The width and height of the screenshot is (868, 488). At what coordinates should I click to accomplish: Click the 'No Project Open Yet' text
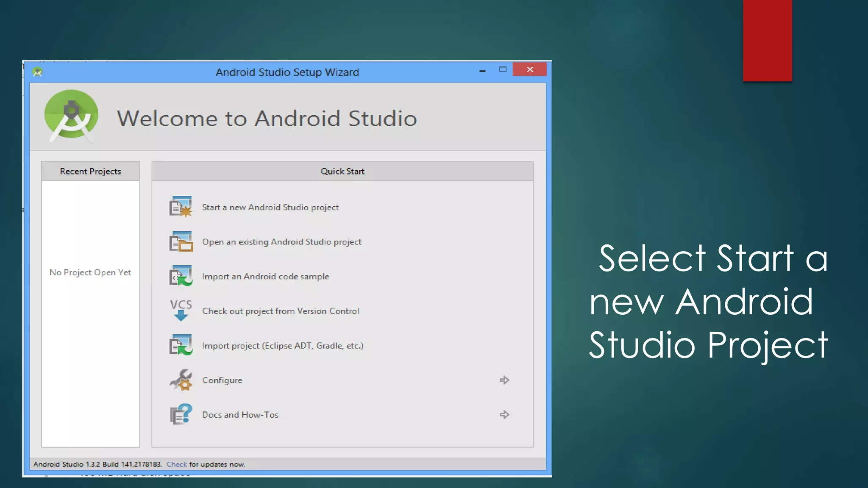[90, 272]
